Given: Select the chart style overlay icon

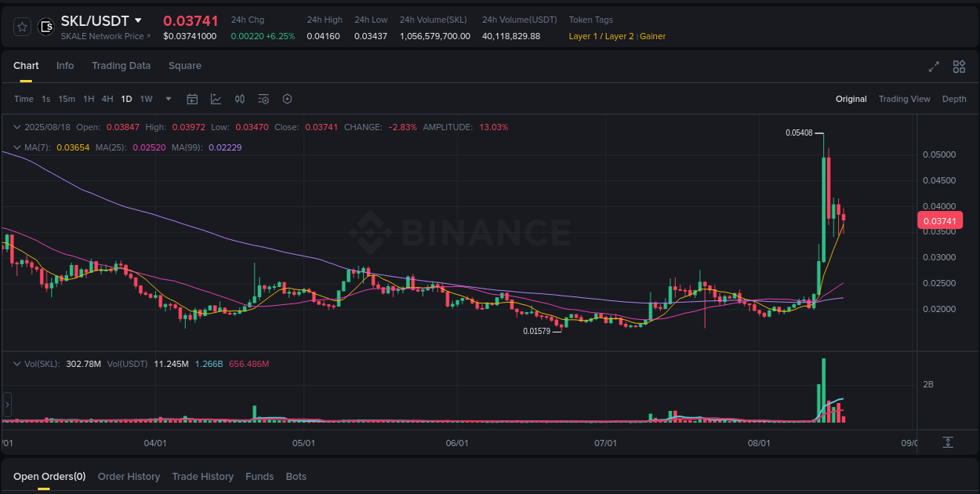Looking at the screenshot, I should click(x=216, y=99).
